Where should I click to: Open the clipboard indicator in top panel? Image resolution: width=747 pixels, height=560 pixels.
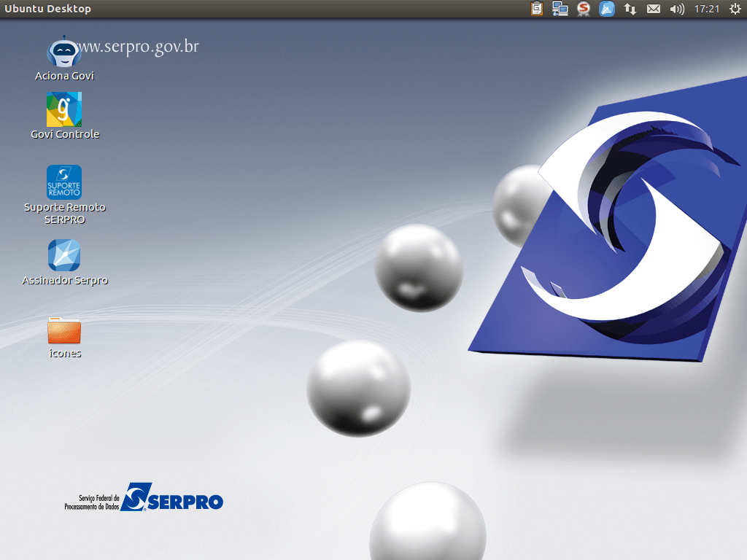tap(537, 9)
